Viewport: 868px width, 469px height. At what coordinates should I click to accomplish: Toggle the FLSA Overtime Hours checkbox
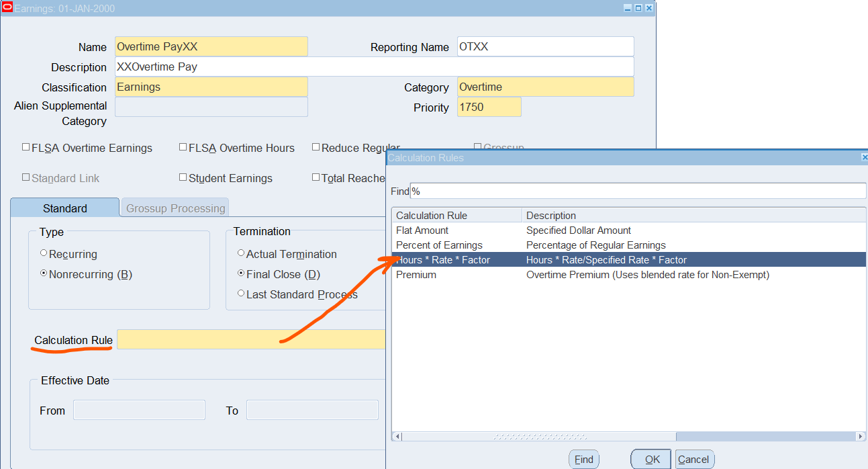(x=183, y=147)
